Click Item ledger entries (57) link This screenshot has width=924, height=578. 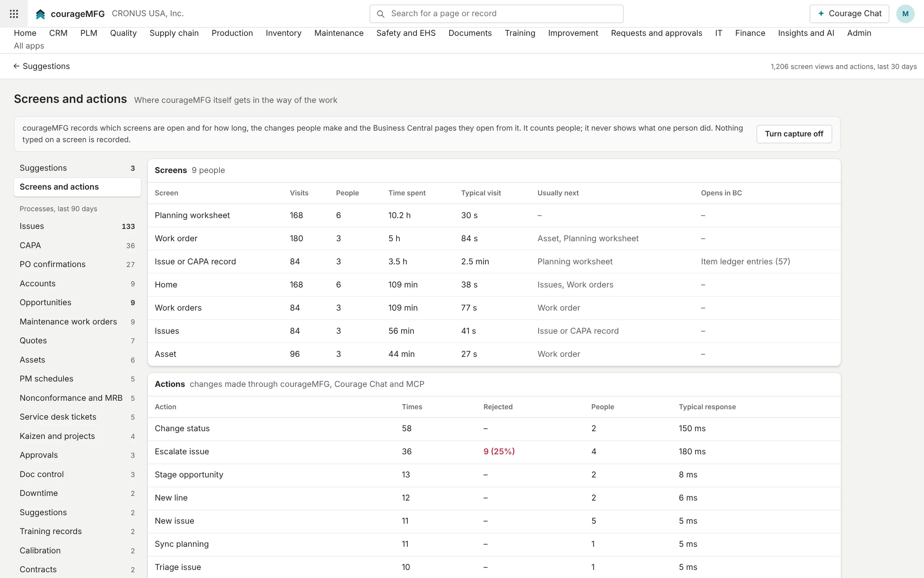click(745, 262)
